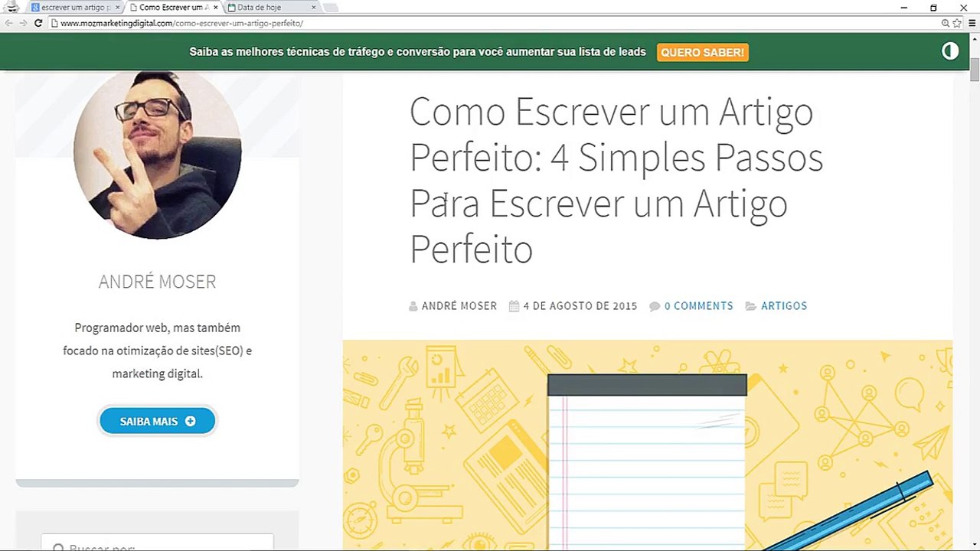Open the ARTIGOS category link

[784, 305]
